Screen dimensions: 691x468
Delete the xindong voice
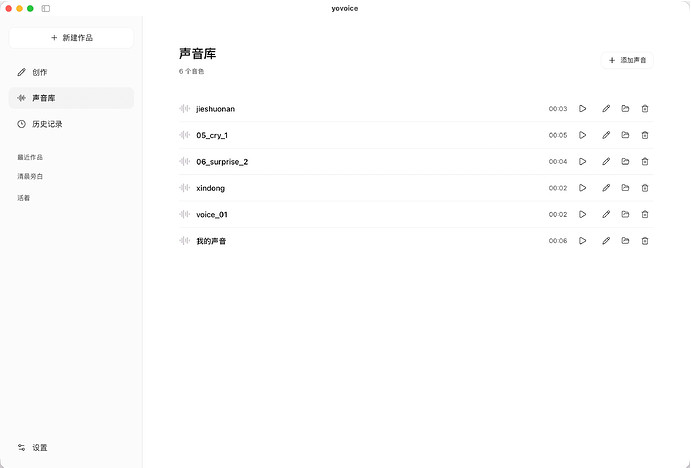pos(645,188)
